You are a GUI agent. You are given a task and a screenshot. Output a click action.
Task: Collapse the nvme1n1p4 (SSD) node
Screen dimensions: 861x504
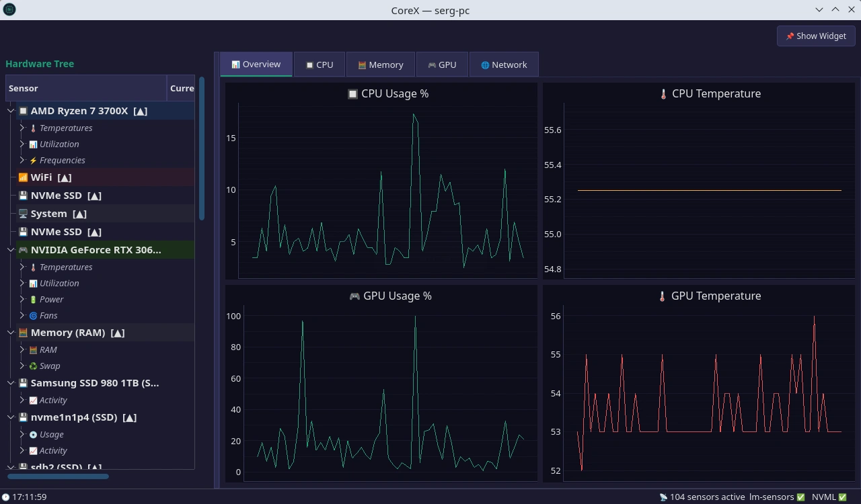[11, 417]
